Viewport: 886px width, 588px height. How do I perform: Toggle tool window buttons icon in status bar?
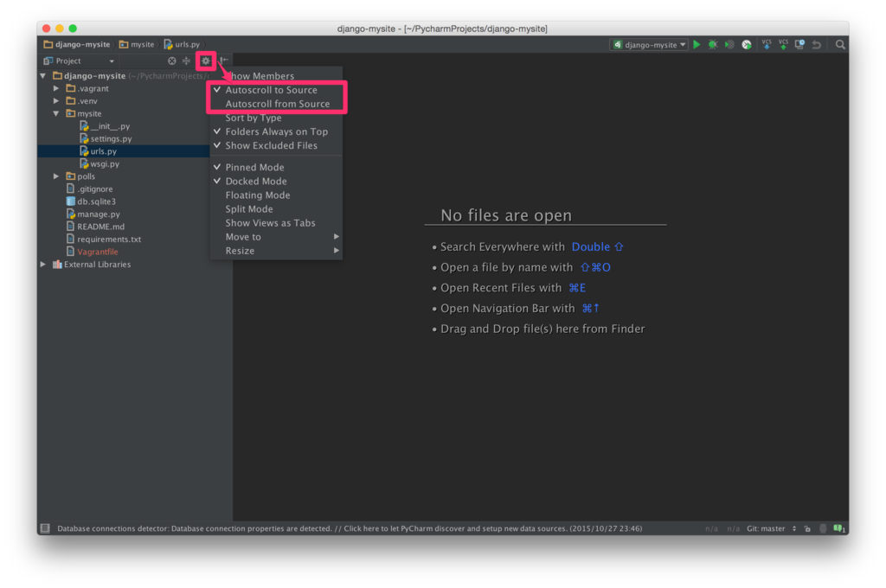tap(45, 528)
